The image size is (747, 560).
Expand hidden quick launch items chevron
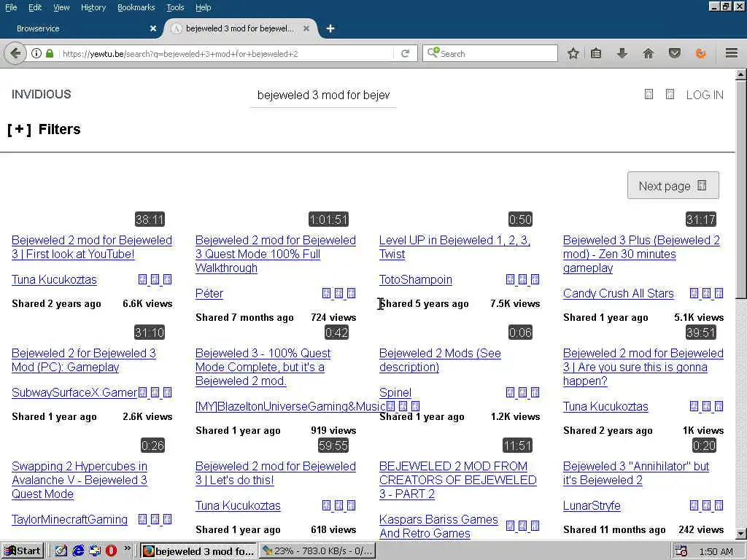pos(127,548)
